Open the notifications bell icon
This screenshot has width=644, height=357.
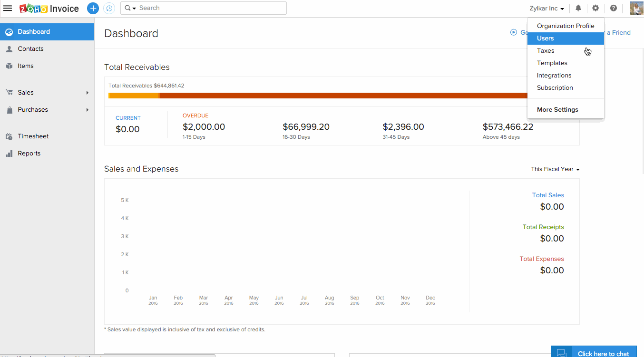pos(578,8)
